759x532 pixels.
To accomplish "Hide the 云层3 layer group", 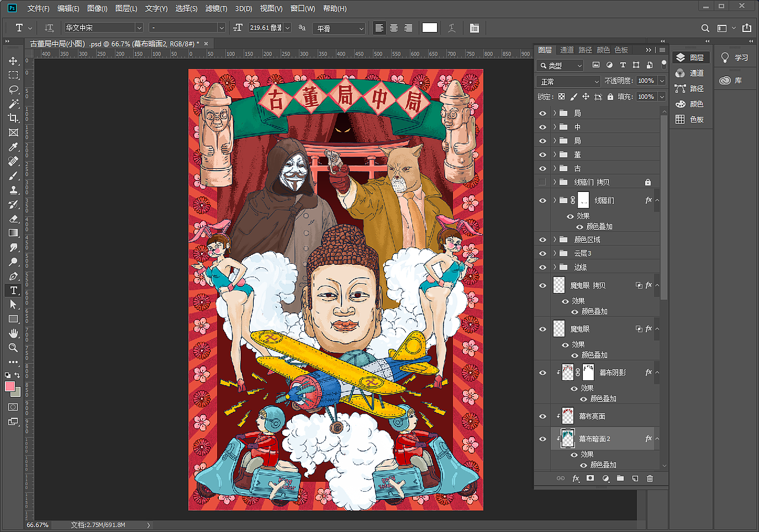I will [x=543, y=253].
